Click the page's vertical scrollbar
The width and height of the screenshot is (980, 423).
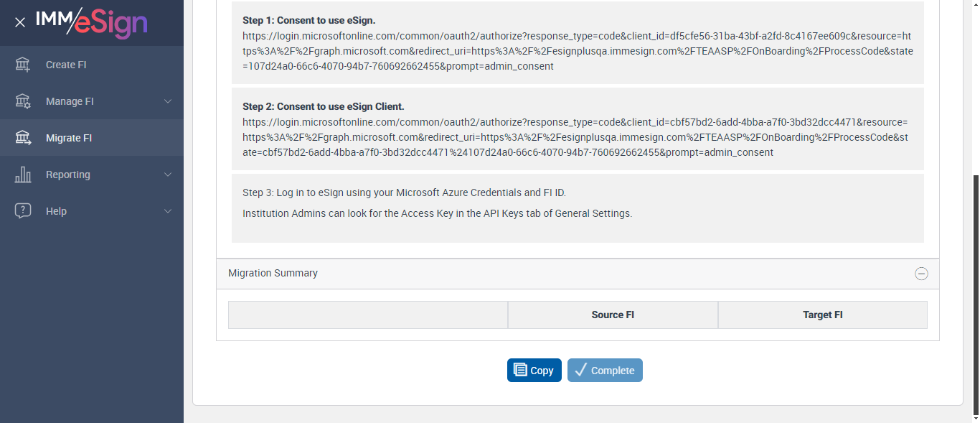click(975, 287)
